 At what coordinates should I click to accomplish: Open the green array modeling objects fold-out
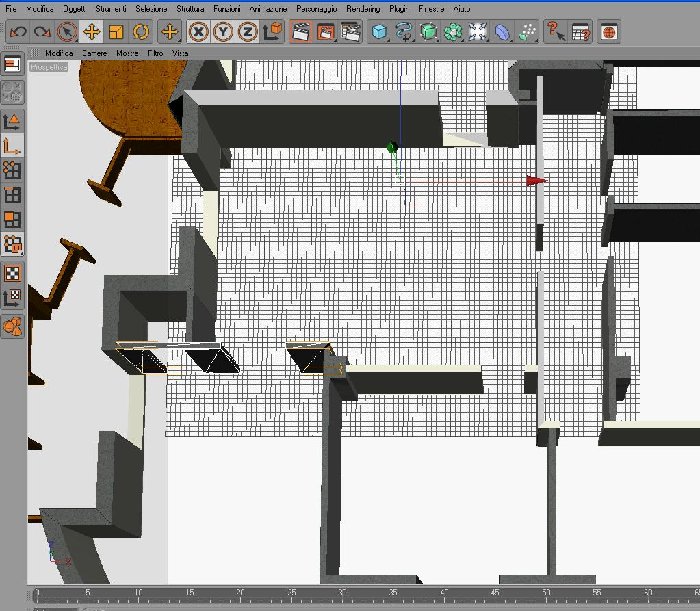(453, 32)
